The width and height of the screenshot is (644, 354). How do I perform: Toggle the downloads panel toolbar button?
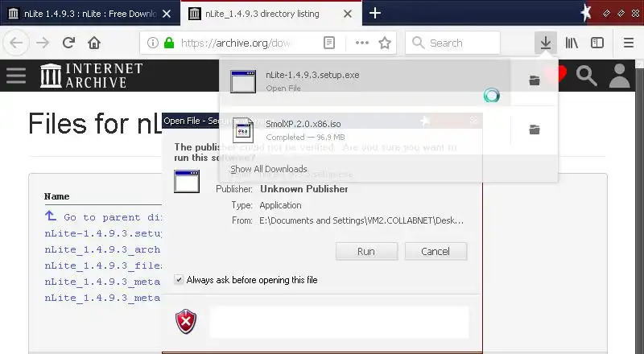coord(546,43)
